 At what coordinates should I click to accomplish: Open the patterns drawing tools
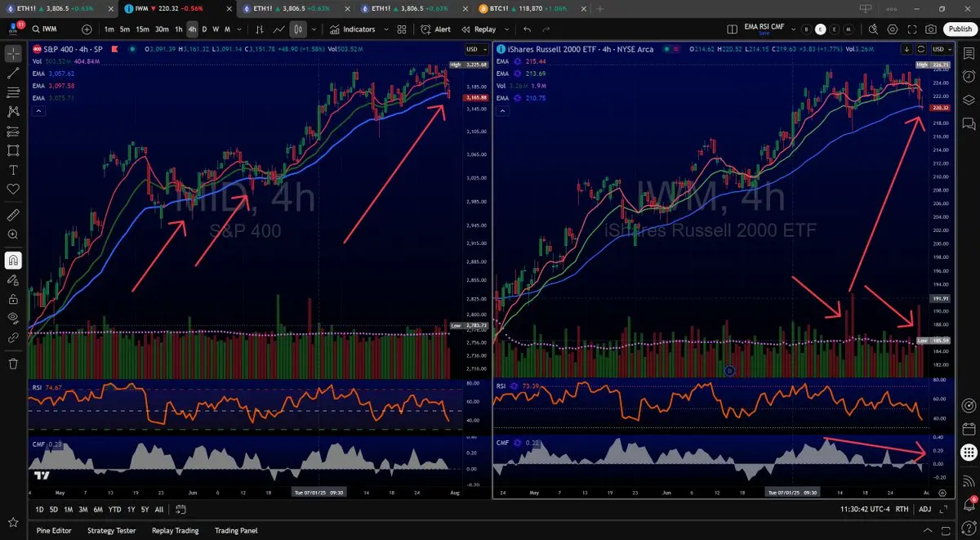tap(13, 112)
